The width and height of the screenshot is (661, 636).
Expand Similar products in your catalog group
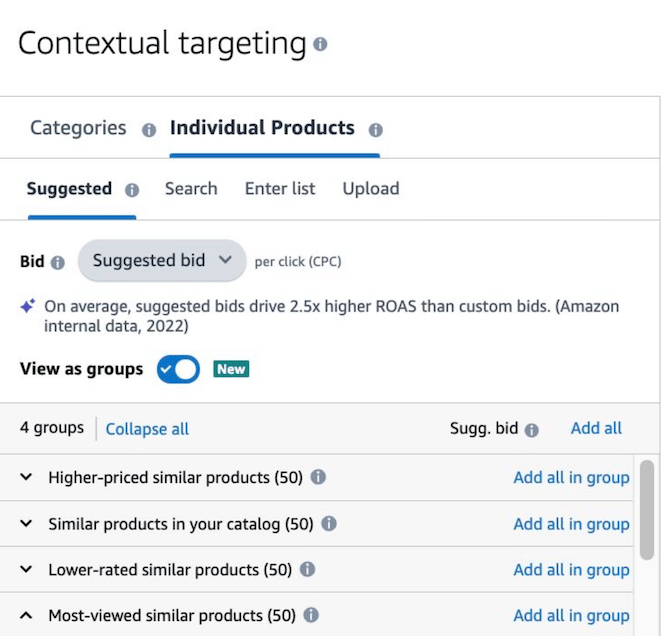(x=26, y=523)
